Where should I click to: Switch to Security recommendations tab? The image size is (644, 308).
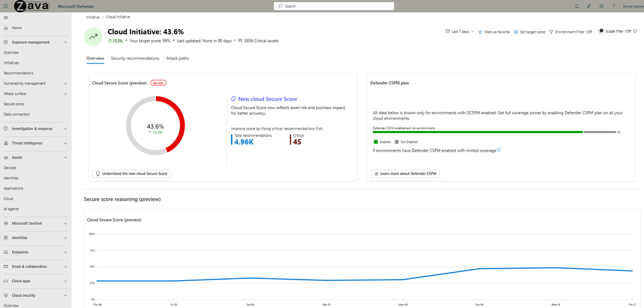point(135,58)
